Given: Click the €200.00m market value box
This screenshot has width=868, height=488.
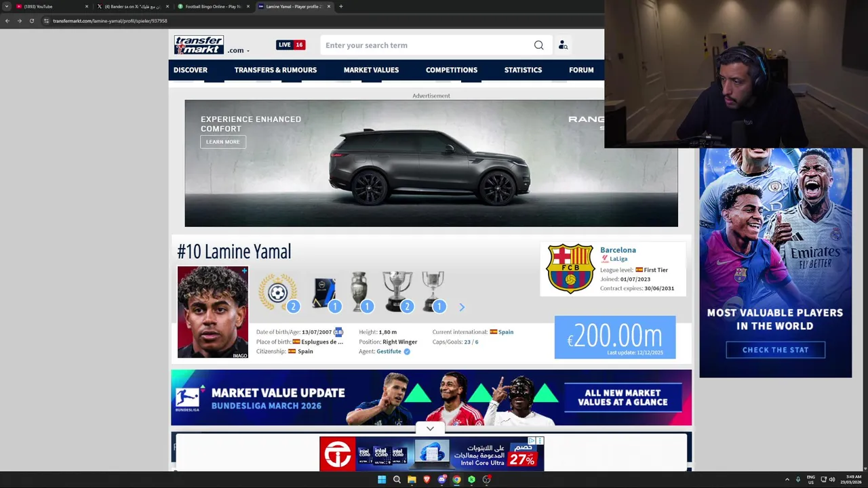Looking at the screenshot, I should coord(615,337).
